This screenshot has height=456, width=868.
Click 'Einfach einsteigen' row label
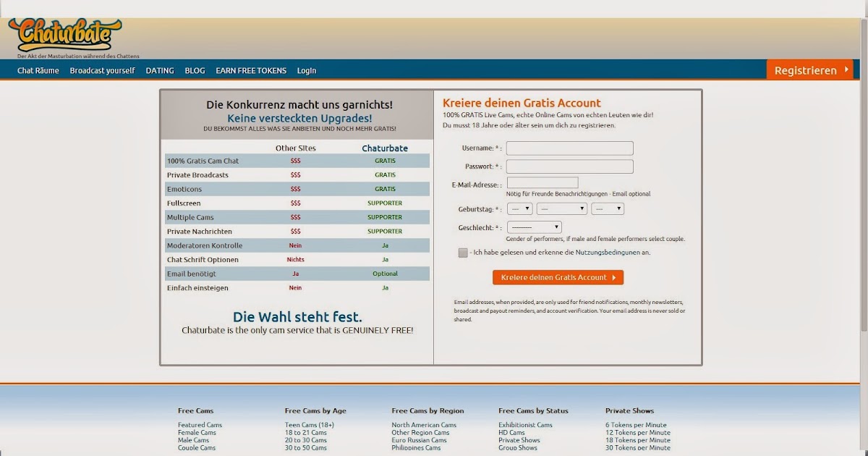[x=197, y=288]
